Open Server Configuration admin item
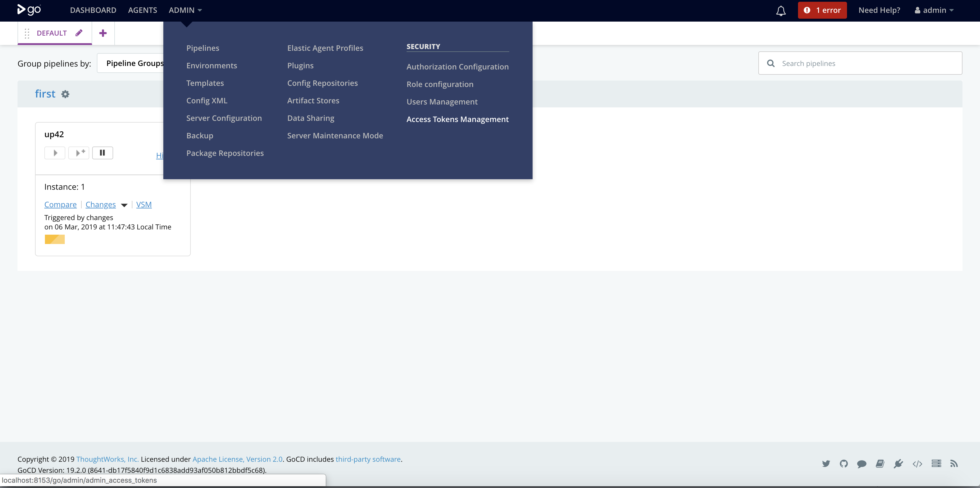Image resolution: width=980 pixels, height=488 pixels. click(224, 118)
